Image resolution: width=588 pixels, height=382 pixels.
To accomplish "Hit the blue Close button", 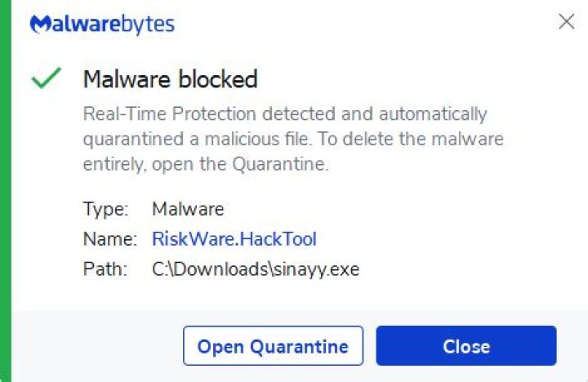I will pyautogui.click(x=465, y=346).
